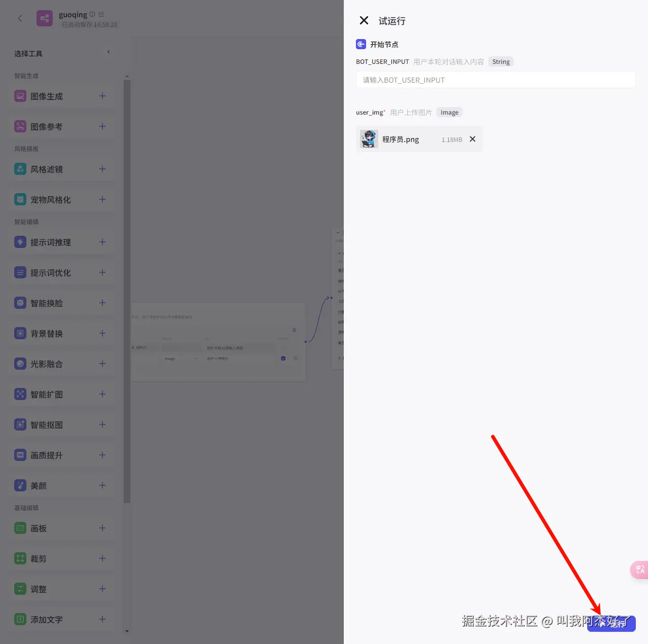Click the 裁剪 crop tool icon
The height and width of the screenshot is (644, 648).
point(20,558)
